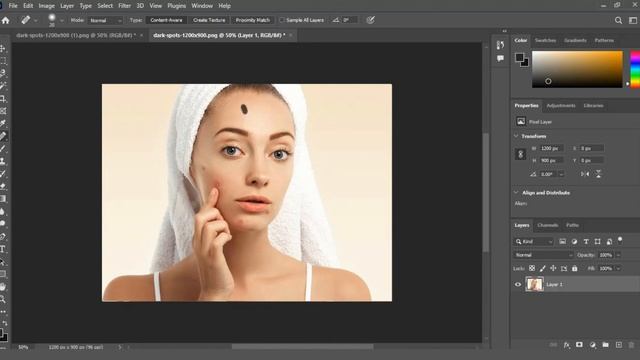Open the Fill slider dropdown

(619, 269)
